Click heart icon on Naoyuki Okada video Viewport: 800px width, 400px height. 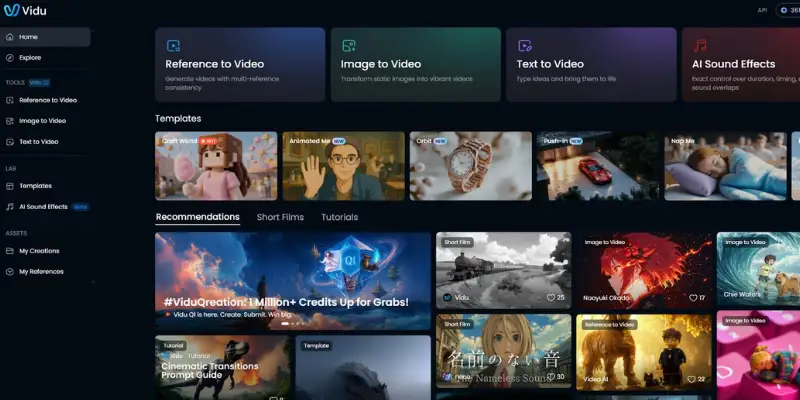693,297
